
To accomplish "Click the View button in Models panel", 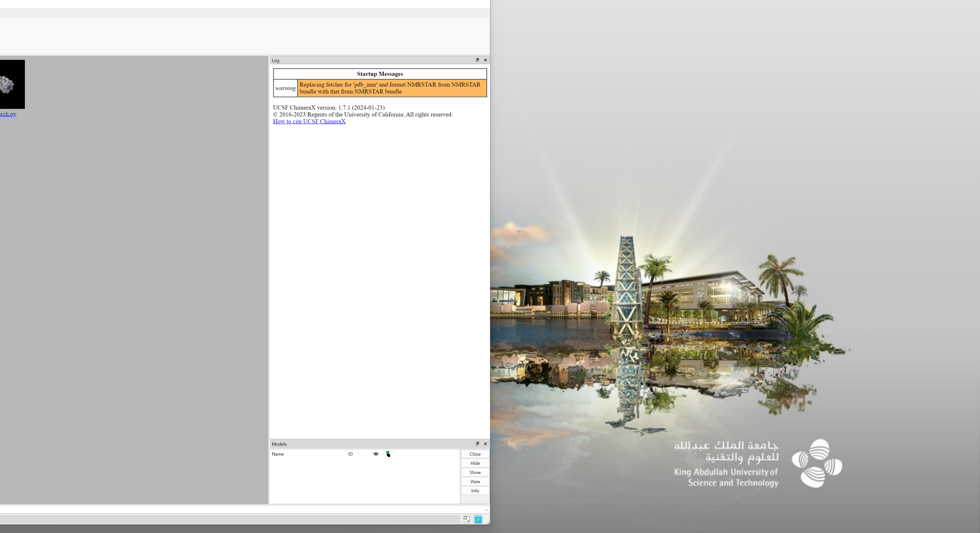I will pyautogui.click(x=475, y=482).
